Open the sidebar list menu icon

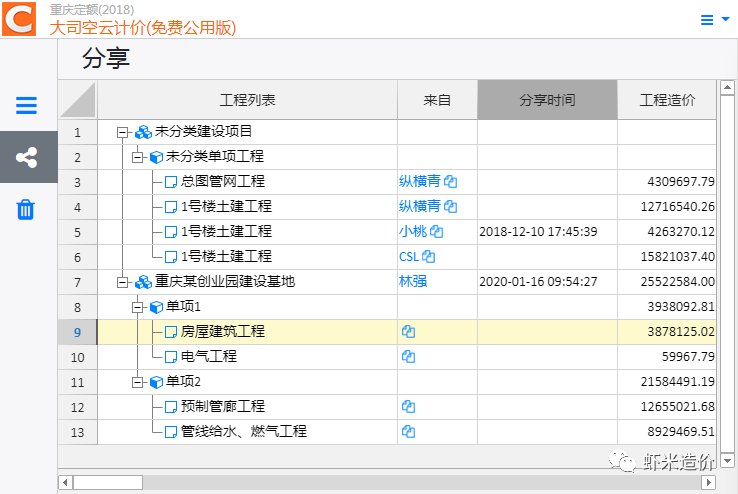pos(26,105)
